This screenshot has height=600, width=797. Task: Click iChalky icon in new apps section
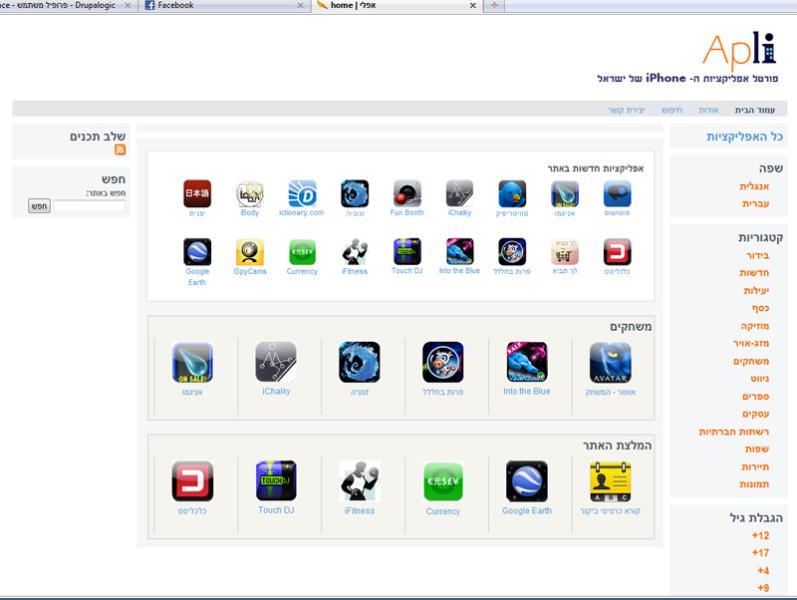pos(459,194)
